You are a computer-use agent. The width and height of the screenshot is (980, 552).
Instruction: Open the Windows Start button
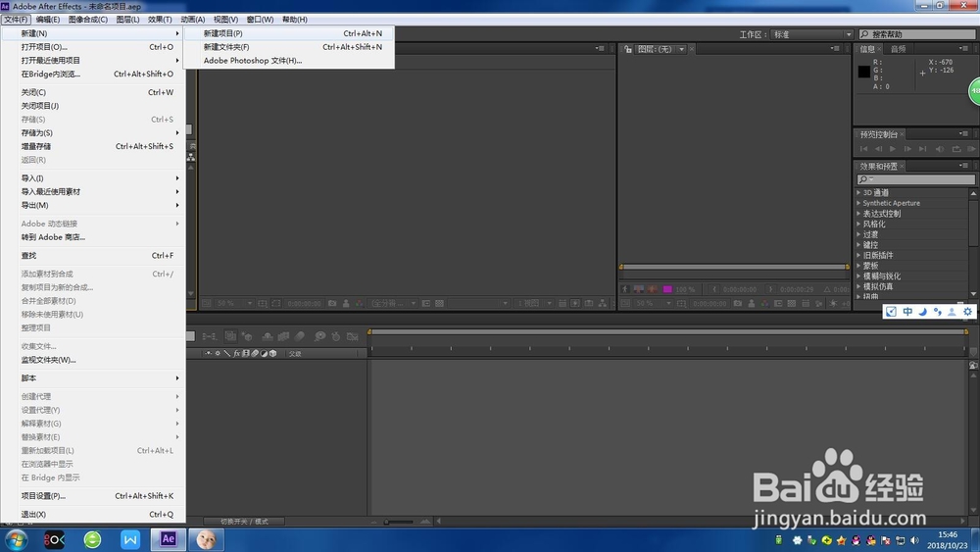pyautogui.click(x=16, y=539)
